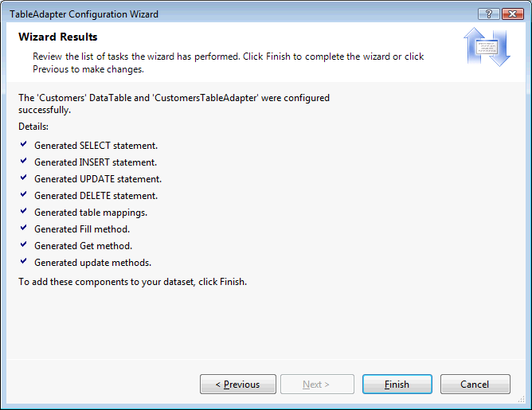
Task: Click the wizard data-transfer icon in header
Action: click(x=487, y=48)
